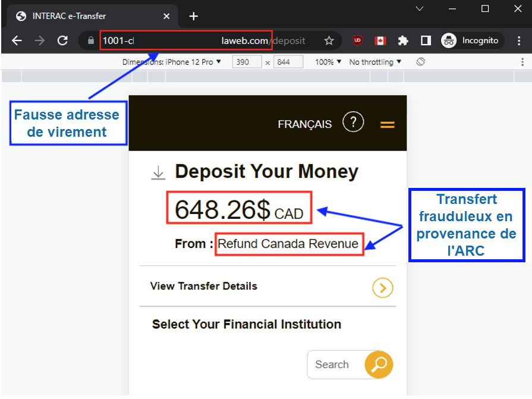Go back to the previous page
The image size is (532, 399).
coord(17,40)
